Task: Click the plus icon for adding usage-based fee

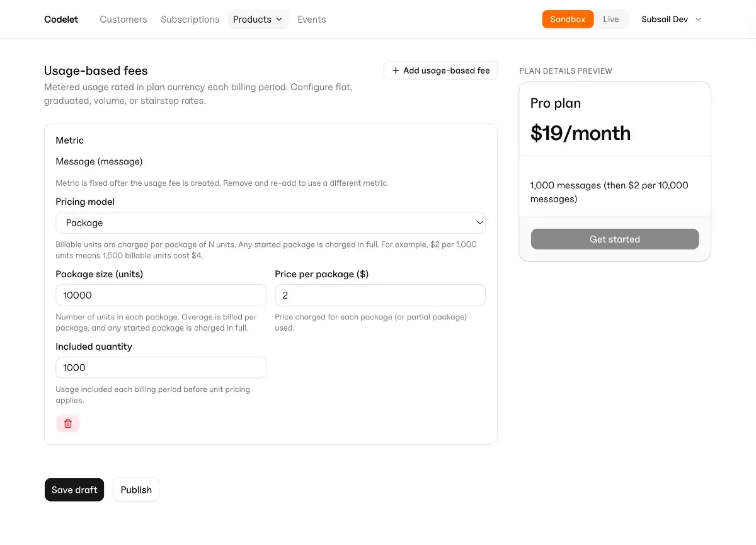Action: 396,71
